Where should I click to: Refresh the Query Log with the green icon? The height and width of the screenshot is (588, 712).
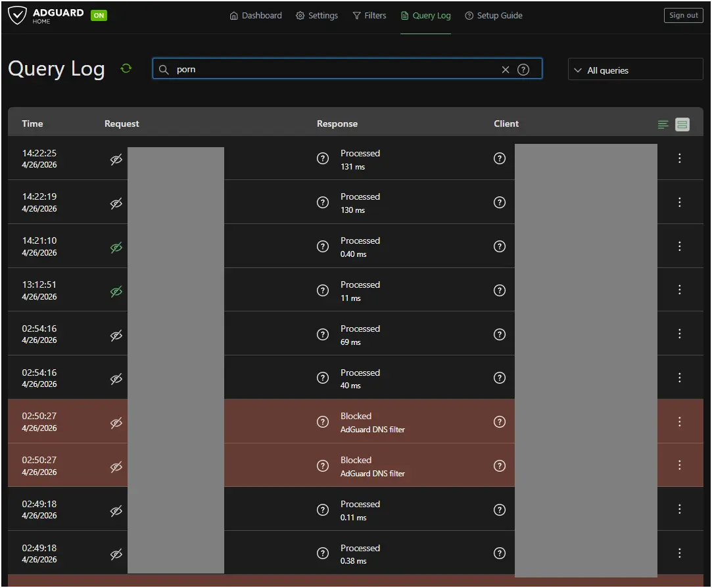[x=126, y=68]
